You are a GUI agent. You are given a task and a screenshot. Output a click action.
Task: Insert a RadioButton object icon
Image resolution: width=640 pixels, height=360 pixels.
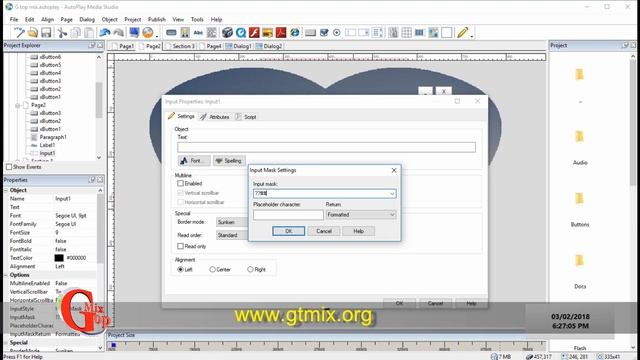(337, 33)
